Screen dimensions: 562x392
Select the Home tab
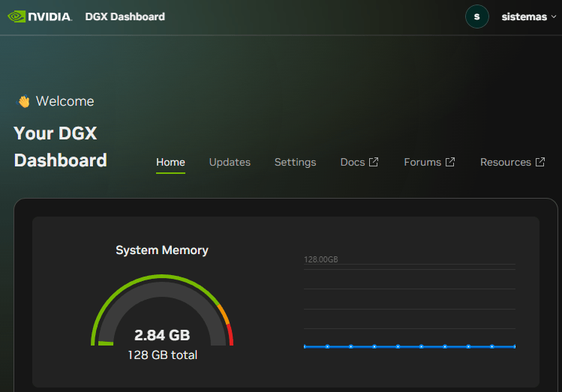click(x=170, y=162)
